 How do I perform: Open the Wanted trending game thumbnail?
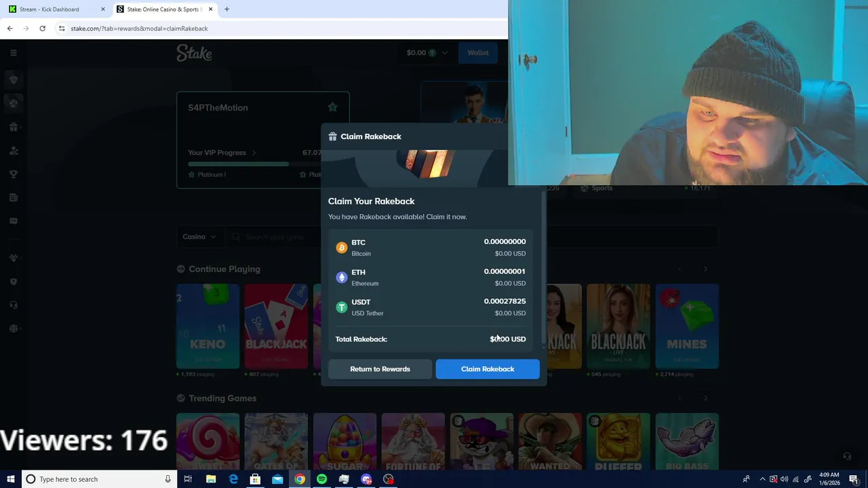click(550, 442)
